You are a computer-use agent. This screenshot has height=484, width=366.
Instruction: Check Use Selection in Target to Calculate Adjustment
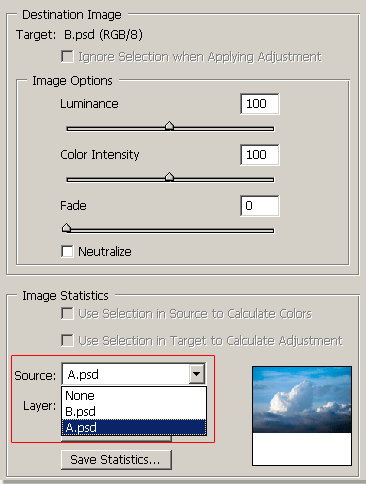pyautogui.click(x=67, y=341)
